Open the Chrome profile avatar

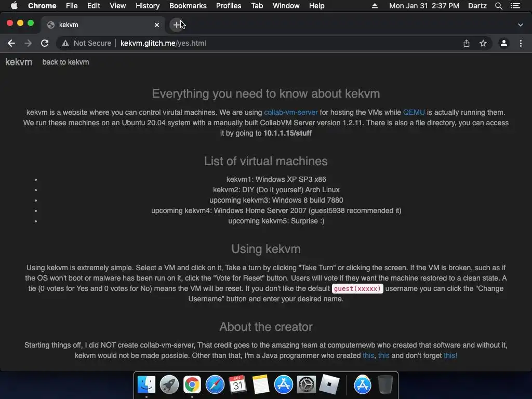pyautogui.click(x=504, y=43)
